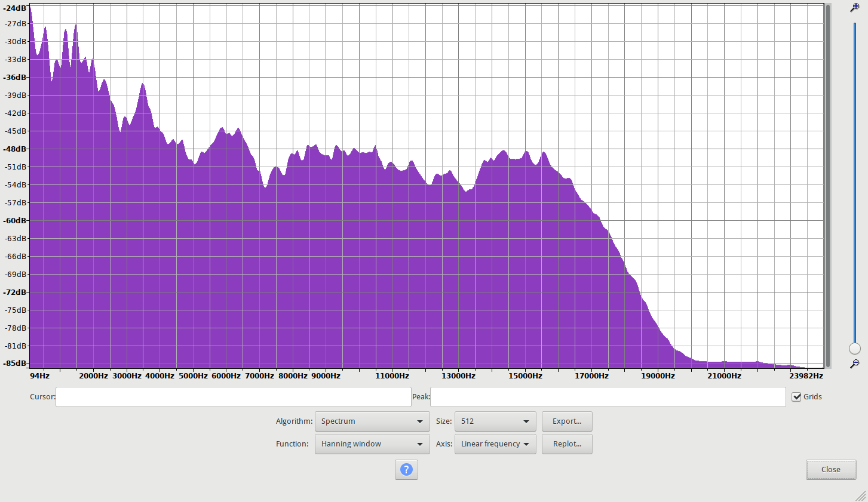Click the 11000Hz frequency label
The height and width of the screenshot is (502, 868).
click(392, 376)
